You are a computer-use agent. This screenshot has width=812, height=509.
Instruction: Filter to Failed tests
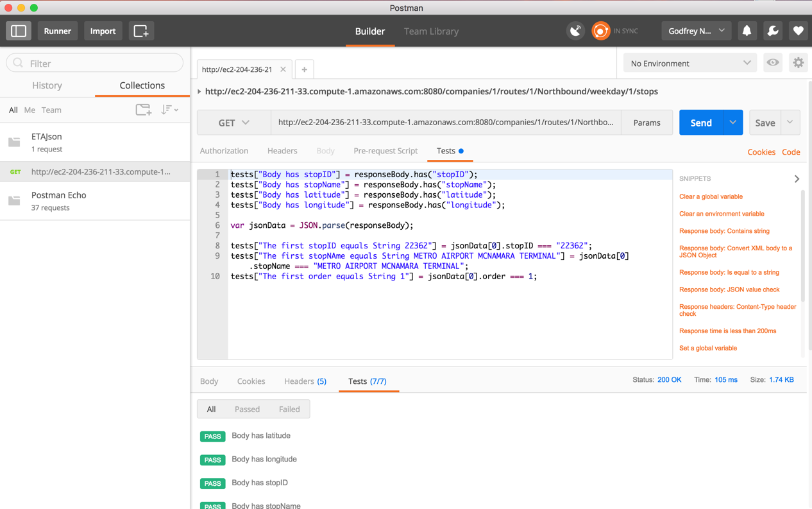coord(289,409)
